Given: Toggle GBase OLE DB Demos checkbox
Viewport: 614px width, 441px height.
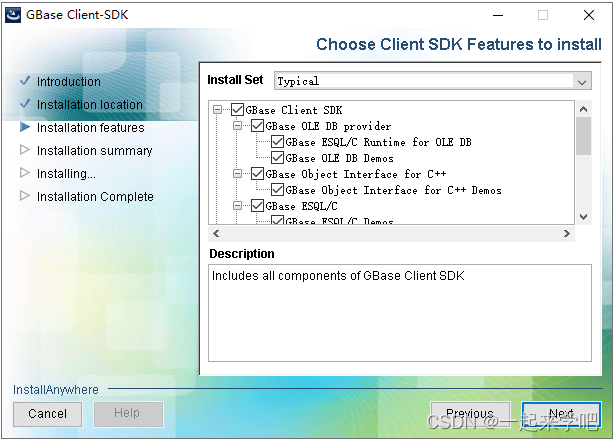Looking at the screenshot, I should (x=277, y=158).
